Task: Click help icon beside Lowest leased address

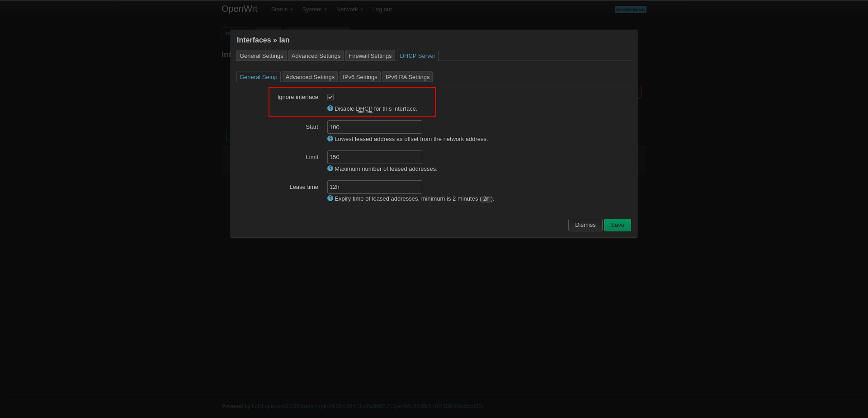Action: pyautogui.click(x=330, y=139)
